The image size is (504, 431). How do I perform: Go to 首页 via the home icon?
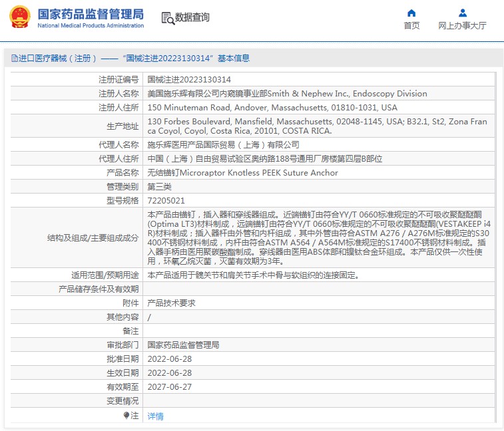pyautogui.click(x=411, y=13)
